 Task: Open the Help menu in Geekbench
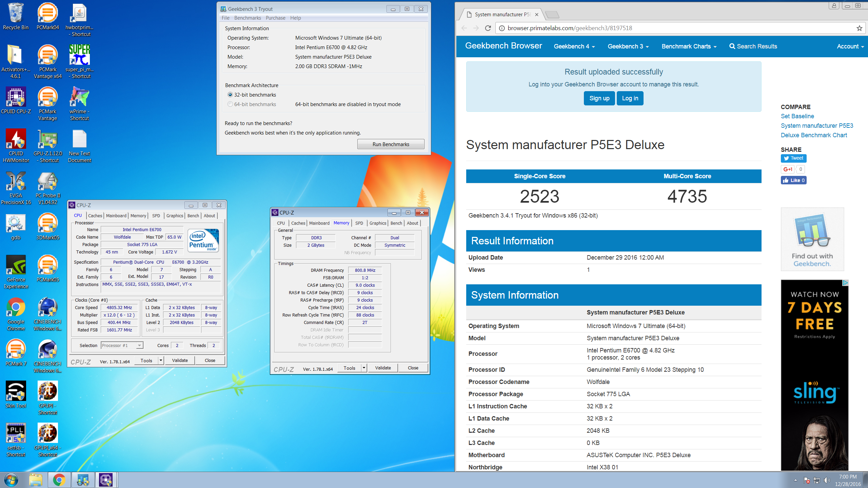coord(295,18)
